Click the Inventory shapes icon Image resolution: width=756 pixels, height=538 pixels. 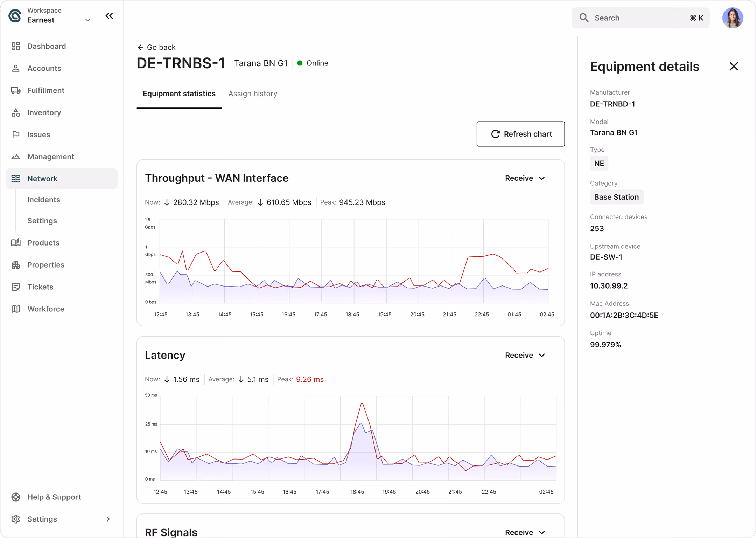pyautogui.click(x=15, y=112)
